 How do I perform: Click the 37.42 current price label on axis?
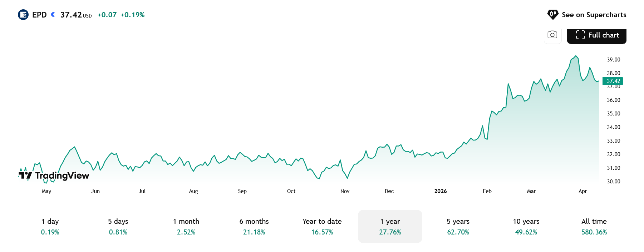point(613,81)
